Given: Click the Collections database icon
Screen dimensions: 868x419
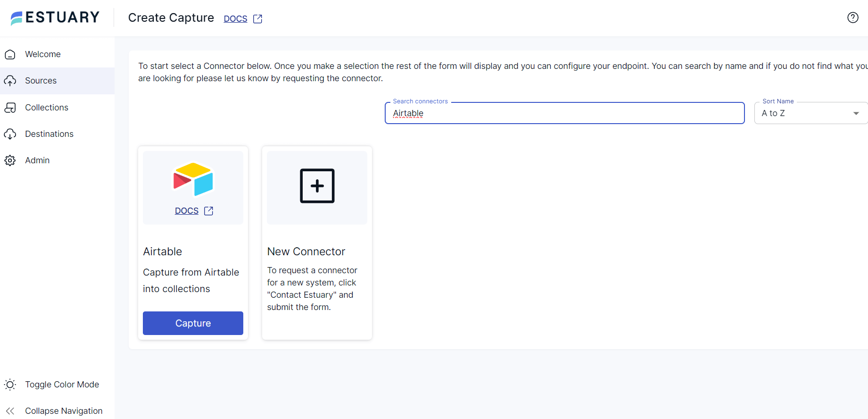Looking at the screenshot, I should 10,108.
